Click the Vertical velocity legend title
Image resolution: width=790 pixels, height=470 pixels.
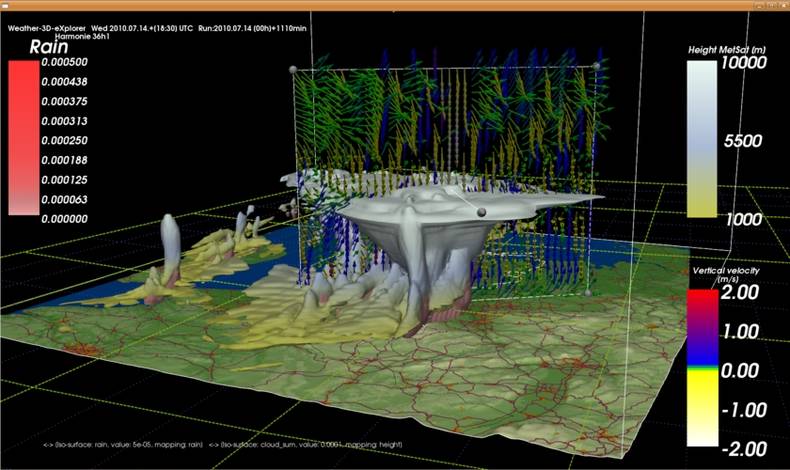point(726,275)
